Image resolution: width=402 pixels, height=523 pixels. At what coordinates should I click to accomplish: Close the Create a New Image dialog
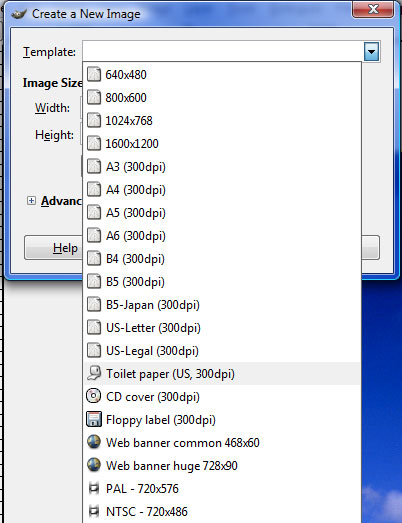373,9
